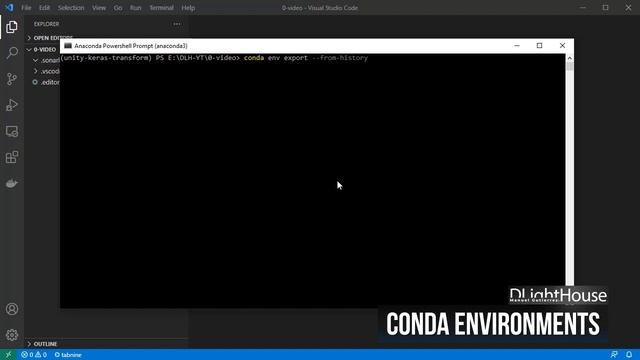This screenshot has height=360, width=640.
Task: Open the Docker view in activity bar
Action: [12, 183]
